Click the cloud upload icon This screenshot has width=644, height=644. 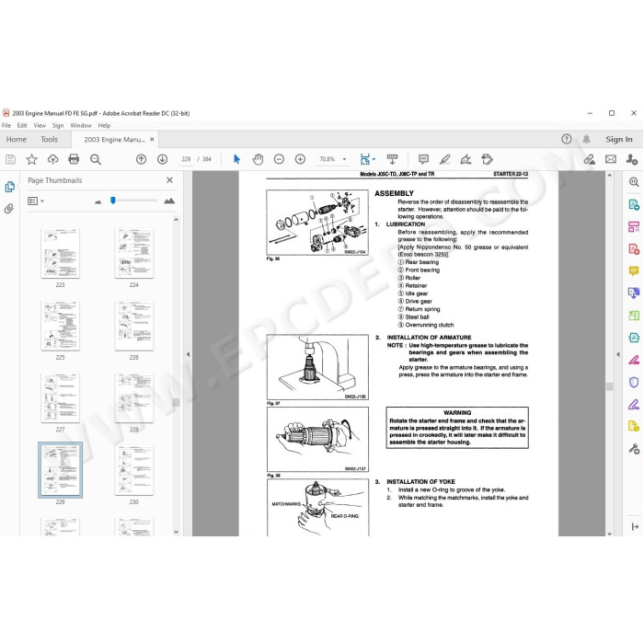coord(52,159)
